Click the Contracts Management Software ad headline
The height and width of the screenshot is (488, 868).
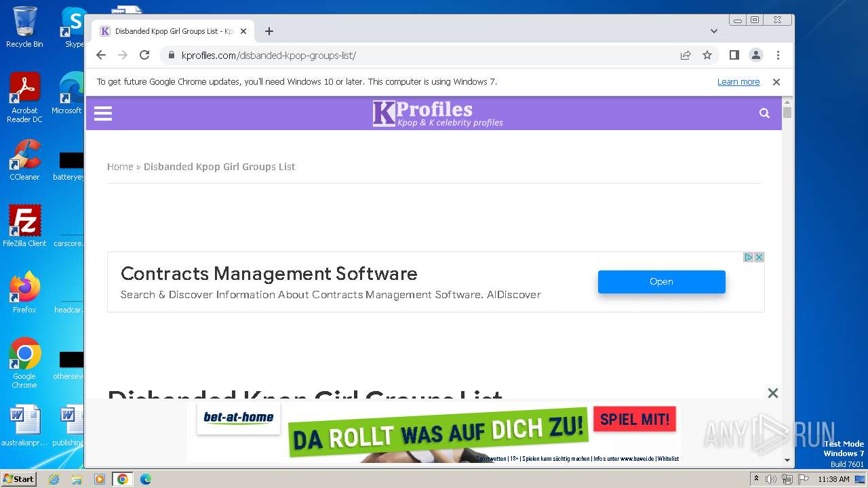click(x=269, y=274)
